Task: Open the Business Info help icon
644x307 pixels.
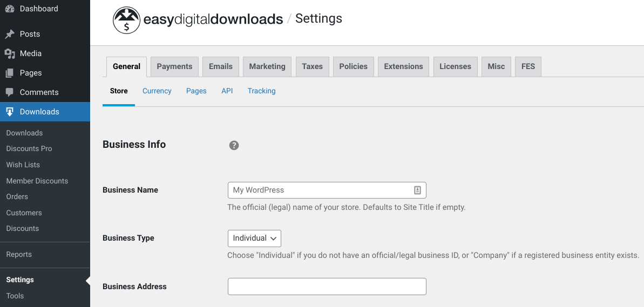Action: point(234,145)
